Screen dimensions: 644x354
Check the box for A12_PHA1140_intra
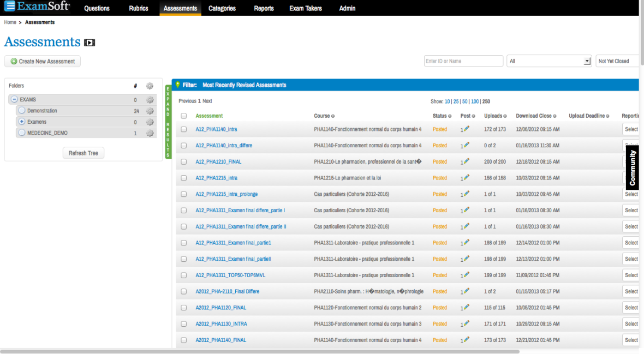point(183,129)
